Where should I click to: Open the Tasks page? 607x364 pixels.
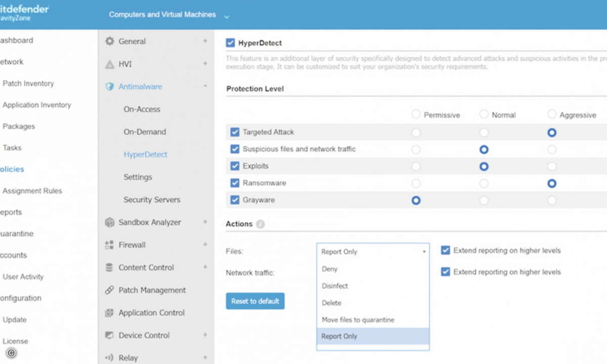point(12,148)
